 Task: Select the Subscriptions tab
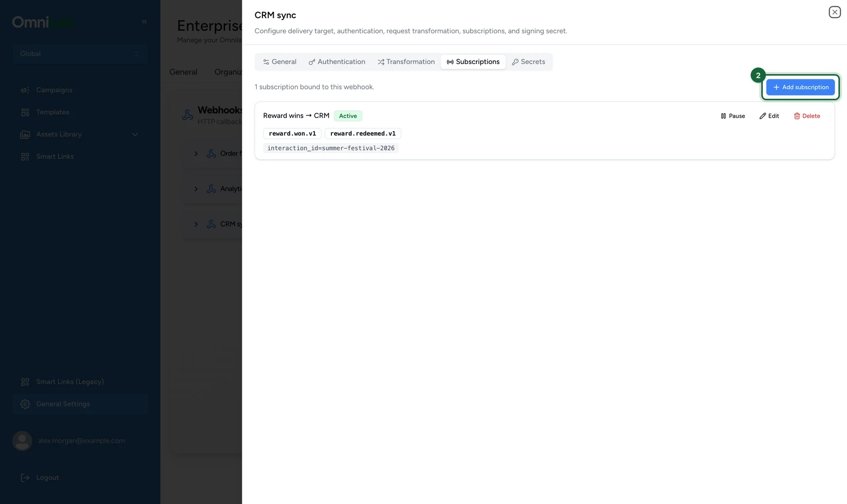(x=473, y=62)
